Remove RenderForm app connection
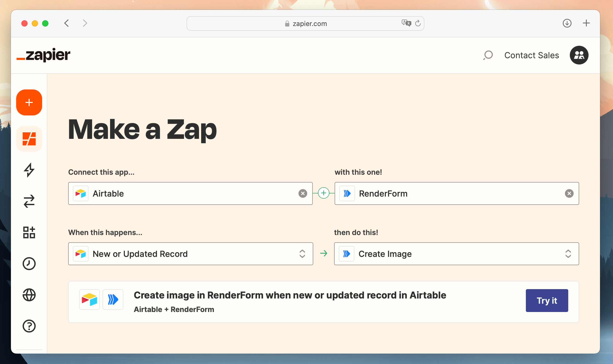Image resolution: width=613 pixels, height=364 pixels. pos(569,193)
